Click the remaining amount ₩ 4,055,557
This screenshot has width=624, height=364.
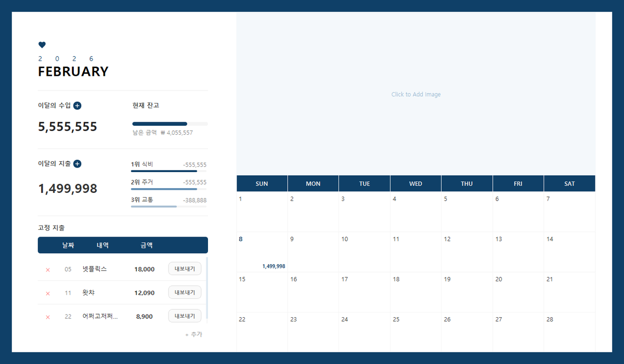tap(177, 133)
